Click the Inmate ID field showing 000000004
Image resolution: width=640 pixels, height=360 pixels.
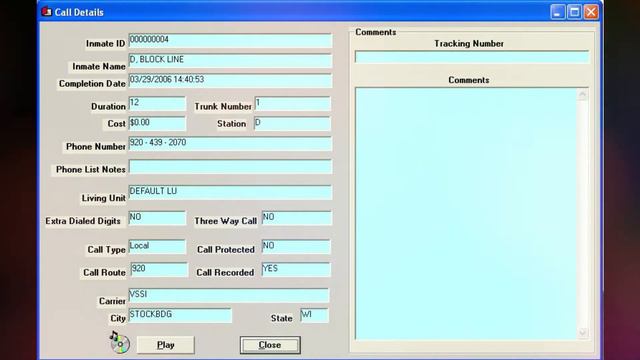tap(230, 40)
